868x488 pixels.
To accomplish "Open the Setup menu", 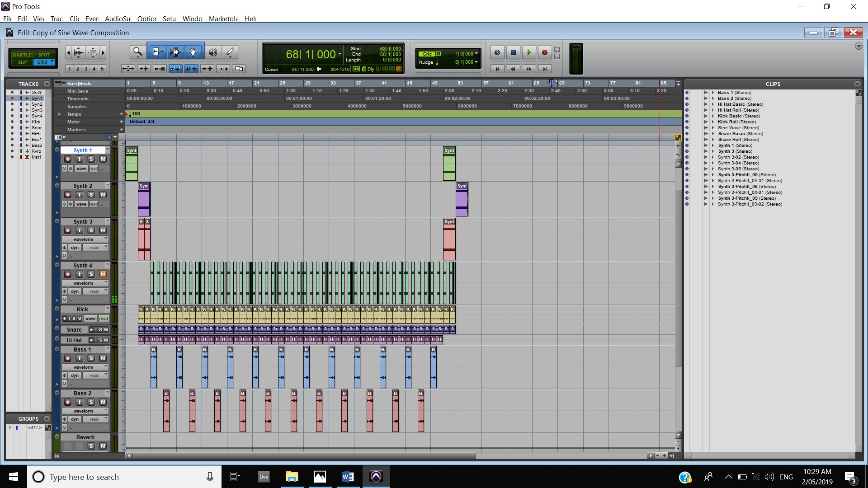I will 169,19.
